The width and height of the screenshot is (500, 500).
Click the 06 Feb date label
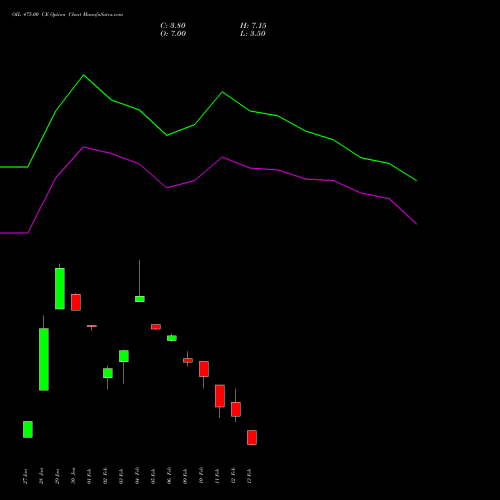[170, 476]
